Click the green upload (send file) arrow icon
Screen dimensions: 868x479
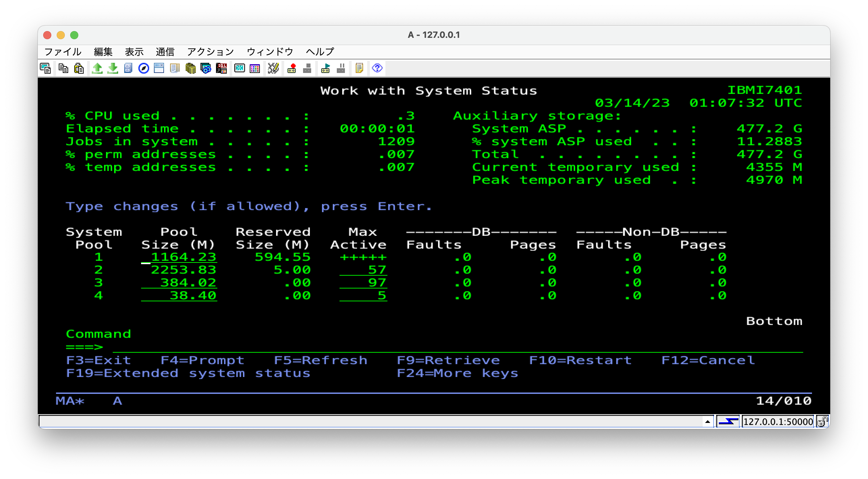click(97, 68)
